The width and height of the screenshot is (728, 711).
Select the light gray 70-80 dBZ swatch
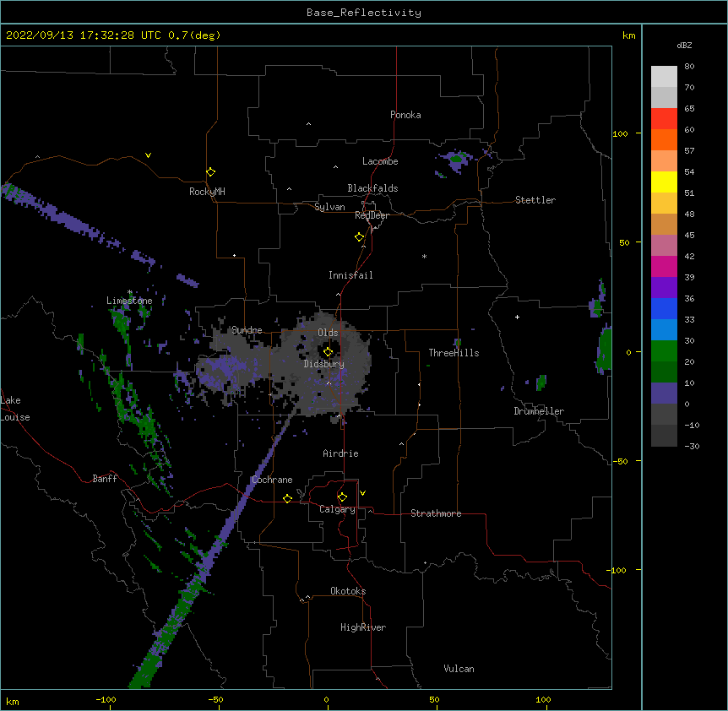(664, 77)
